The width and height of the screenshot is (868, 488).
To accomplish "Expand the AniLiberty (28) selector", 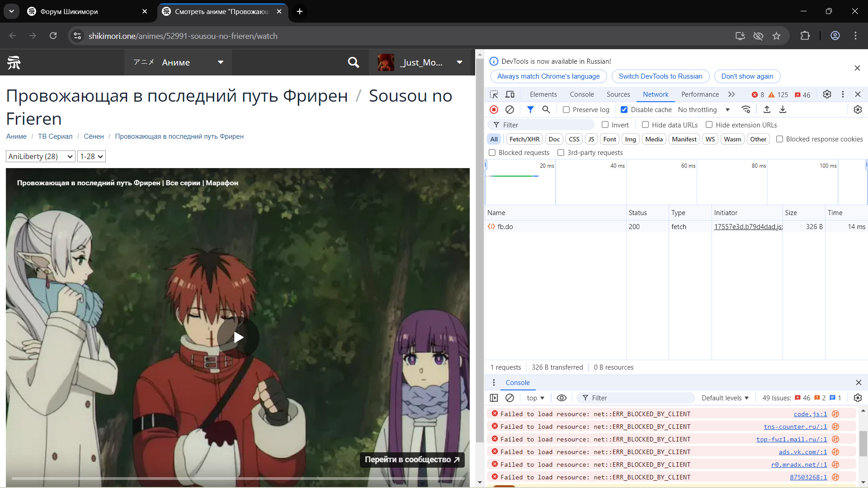I will [41, 156].
